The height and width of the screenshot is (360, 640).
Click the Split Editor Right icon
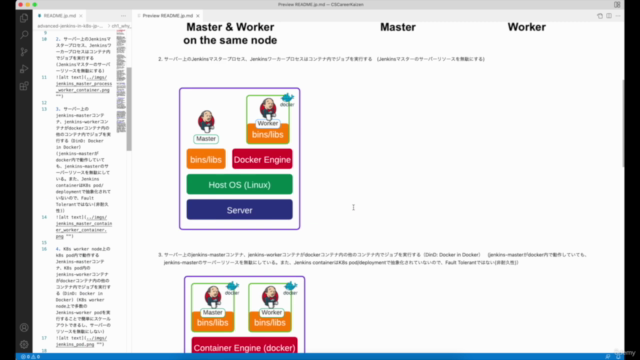click(x=609, y=16)
